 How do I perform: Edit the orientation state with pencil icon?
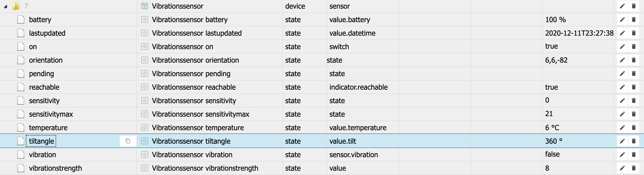(622, 60)
